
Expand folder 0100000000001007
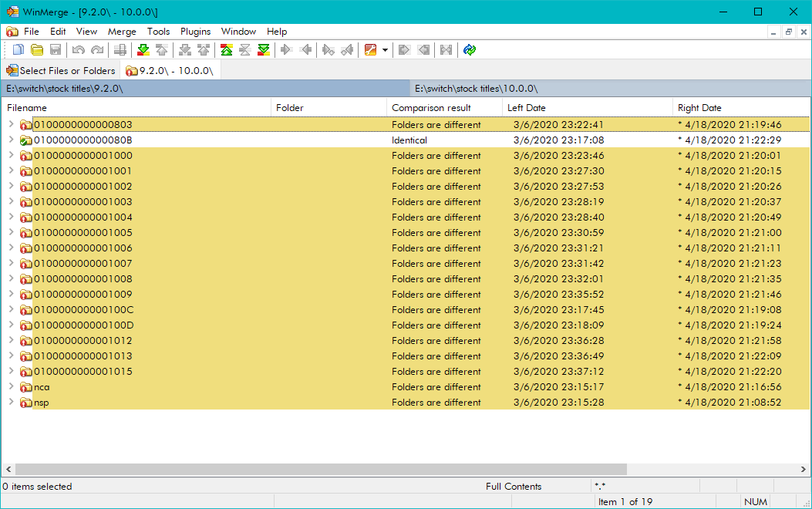point(11,263)
